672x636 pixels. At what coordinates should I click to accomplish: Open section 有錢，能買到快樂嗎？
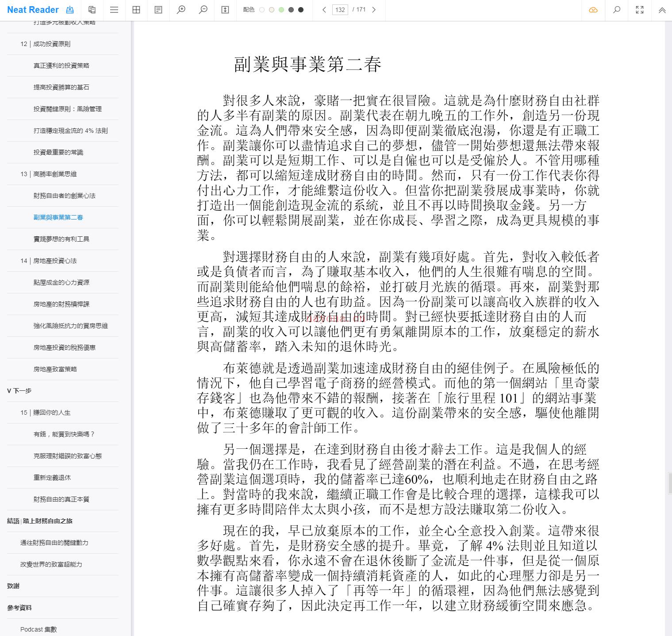[64, 434]
